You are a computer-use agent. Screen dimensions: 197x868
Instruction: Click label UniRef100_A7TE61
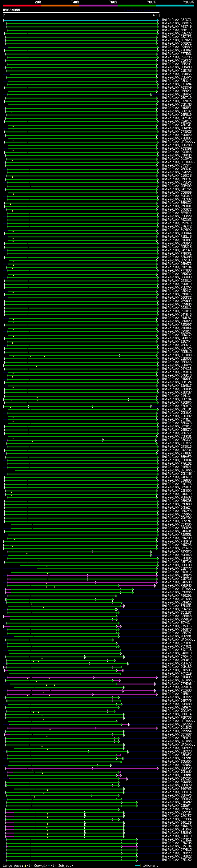(177, 54)
